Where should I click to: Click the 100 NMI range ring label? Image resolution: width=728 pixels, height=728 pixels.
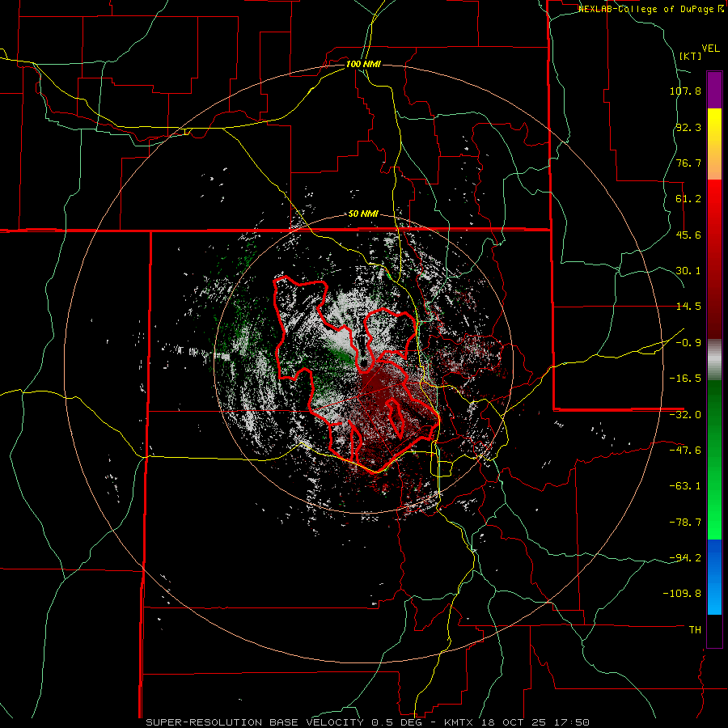point(363,64)
